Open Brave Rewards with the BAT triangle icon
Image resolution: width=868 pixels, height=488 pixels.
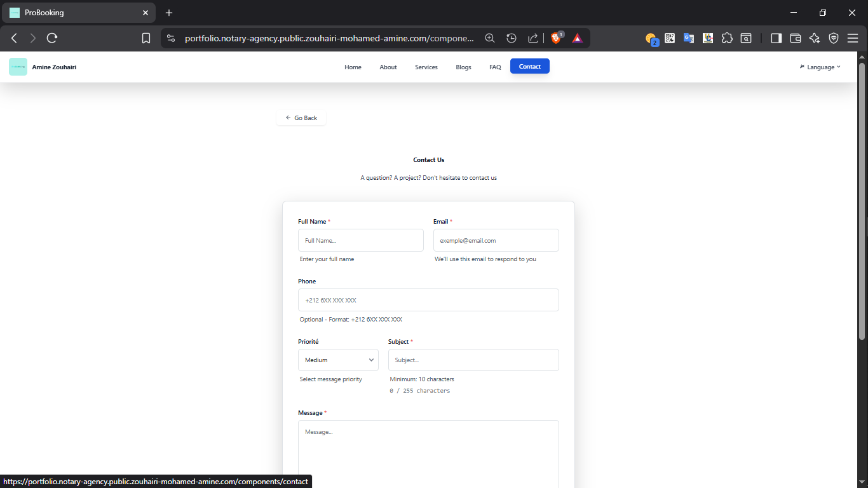click(x=577, y=37)
